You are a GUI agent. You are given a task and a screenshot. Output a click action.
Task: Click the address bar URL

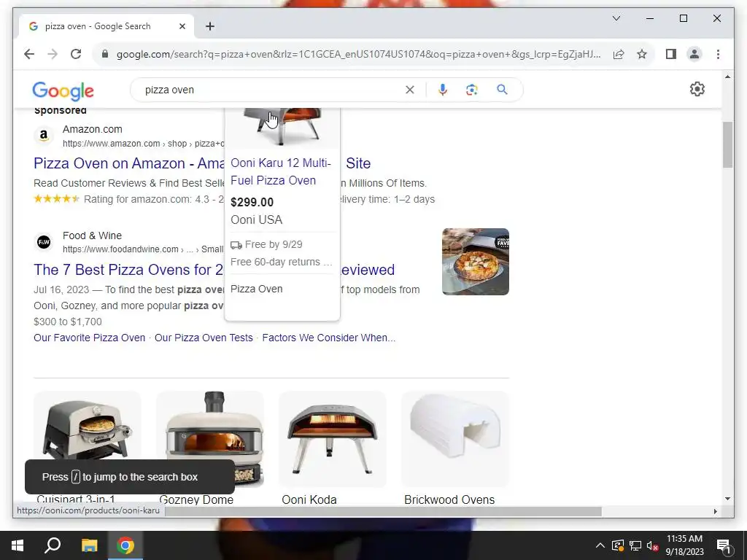[358, 54]
